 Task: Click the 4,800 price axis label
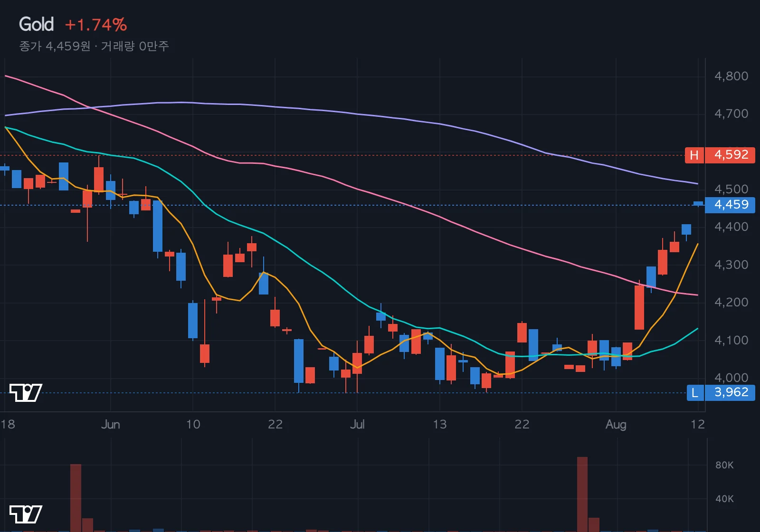(731, 76)
